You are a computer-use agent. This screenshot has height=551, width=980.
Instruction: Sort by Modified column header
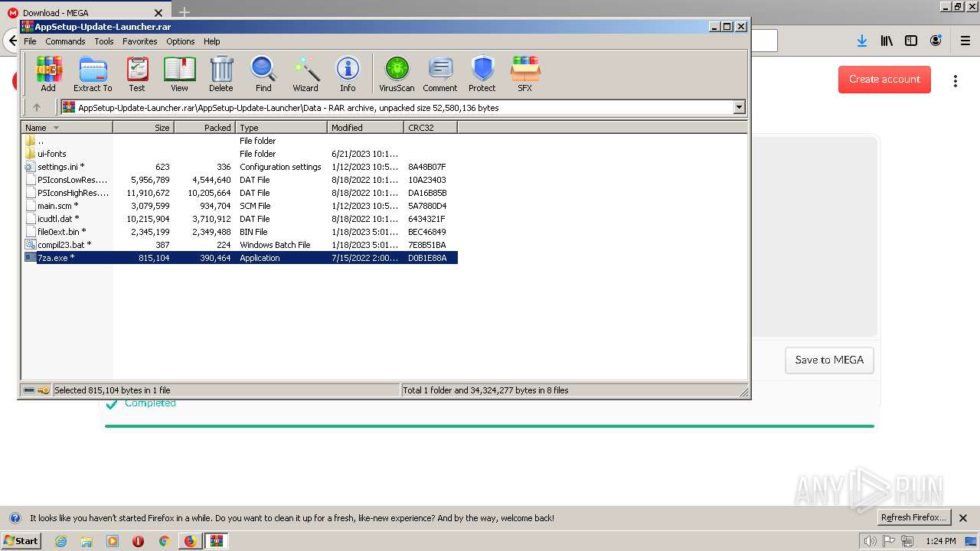pos(366,128)
